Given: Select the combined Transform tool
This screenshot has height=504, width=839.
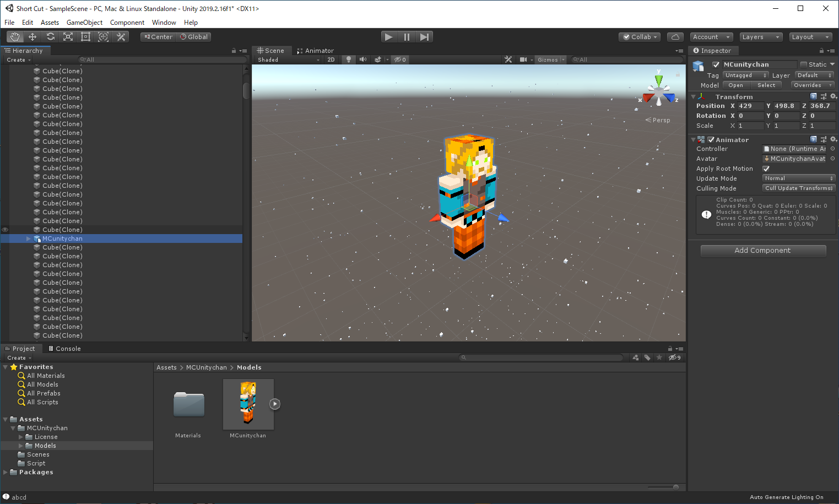Looking at the screenshot, I should 103,37.
